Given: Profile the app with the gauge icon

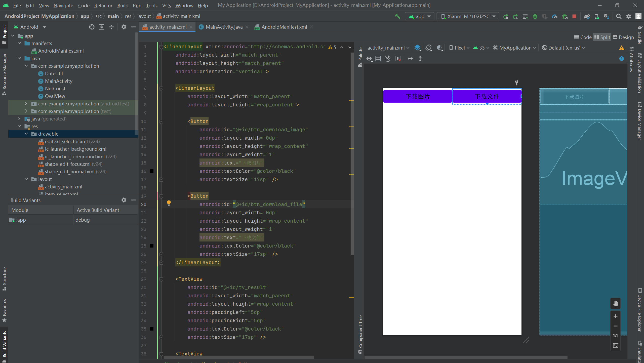Looking at the screenshot, I should point(554,16).
